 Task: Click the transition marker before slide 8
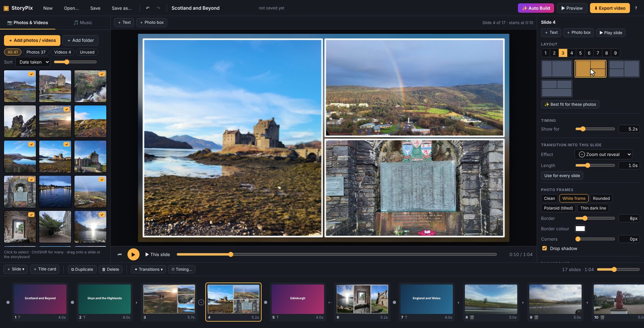point(458,302)
